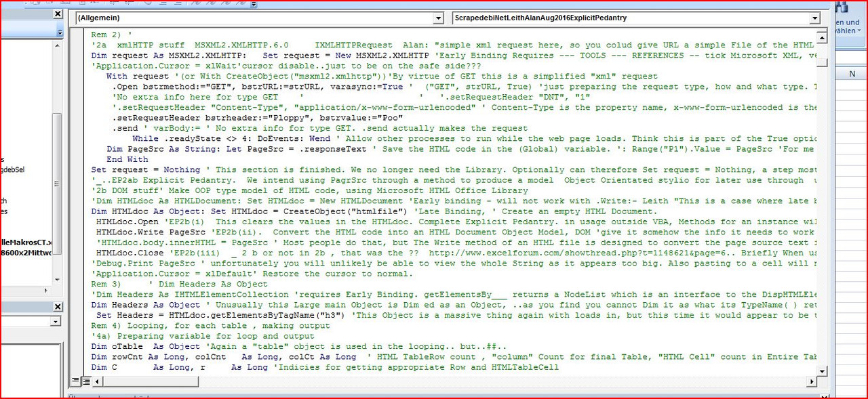Click the '.setRequestHeader bstrheader' line
Screen dimensions: 868x399
pos(258,117)
